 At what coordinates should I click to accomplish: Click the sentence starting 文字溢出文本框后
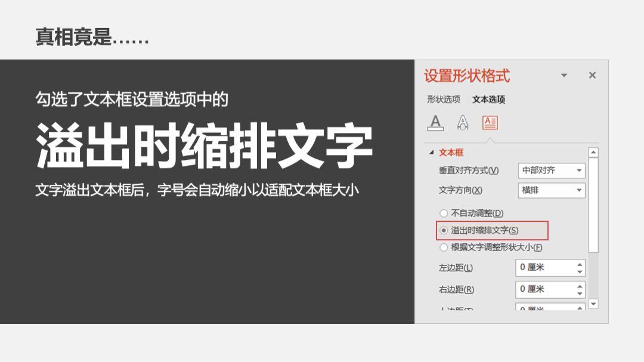click(197, 190)
